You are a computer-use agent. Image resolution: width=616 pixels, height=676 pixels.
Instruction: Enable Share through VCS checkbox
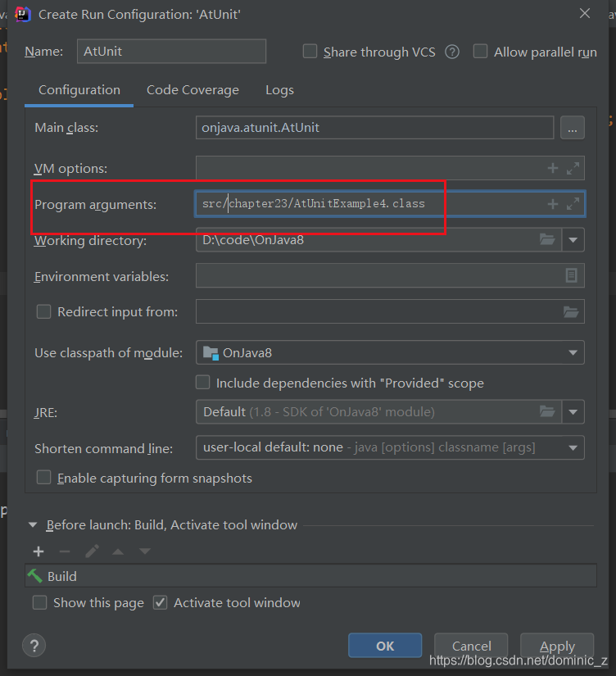point(310,52)
